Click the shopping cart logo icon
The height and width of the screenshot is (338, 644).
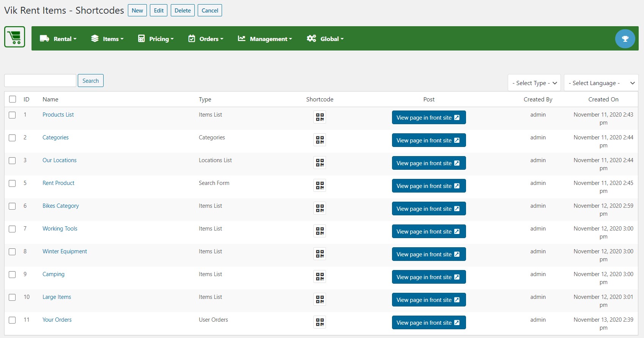(15, 37)
